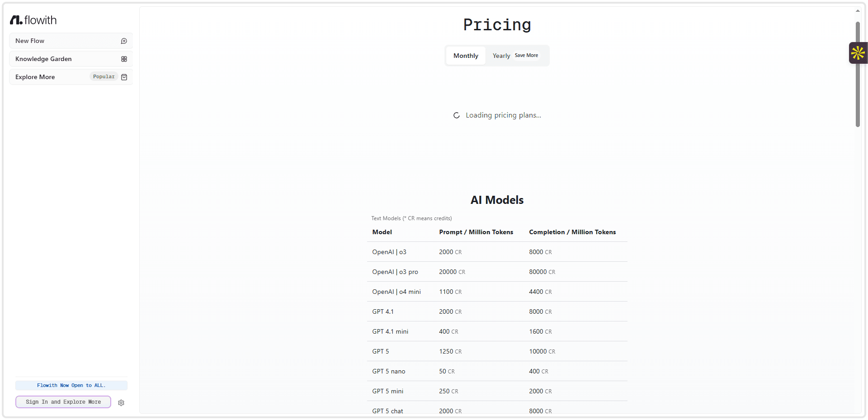Screen dimensions: 868x420
Task: Click the vertical page scrollbar thumb
Action: (x=858, y=75)
